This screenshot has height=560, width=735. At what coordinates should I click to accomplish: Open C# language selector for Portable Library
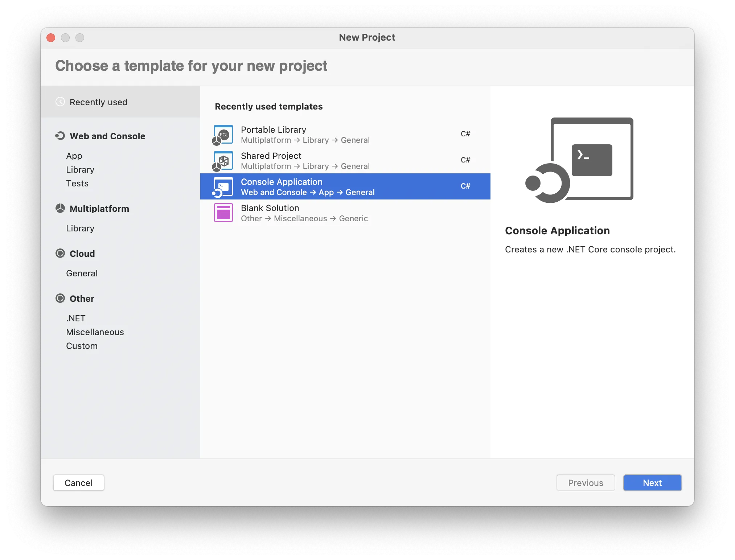pos(465,134)
